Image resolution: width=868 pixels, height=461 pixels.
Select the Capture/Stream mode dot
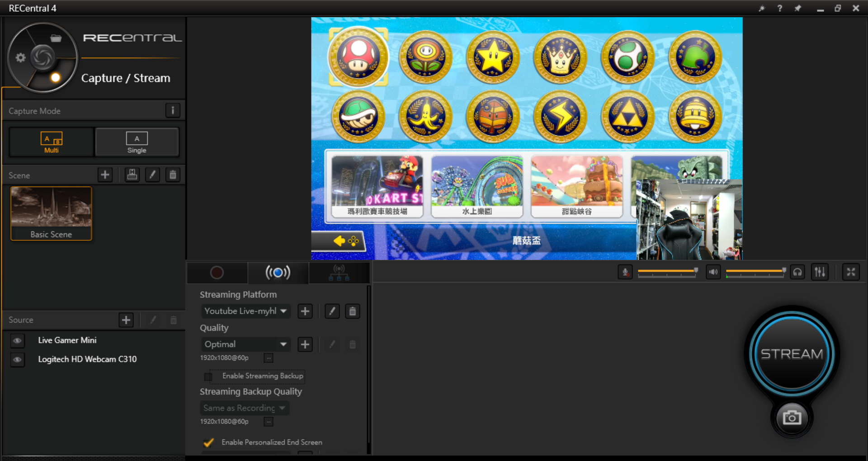pyautogui.click(x=55, y=77)
